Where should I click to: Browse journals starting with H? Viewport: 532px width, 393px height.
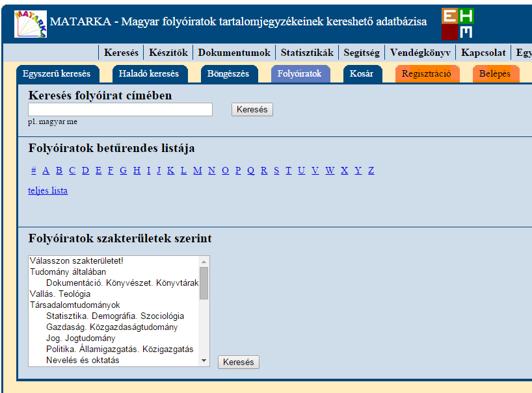[137, 170]
